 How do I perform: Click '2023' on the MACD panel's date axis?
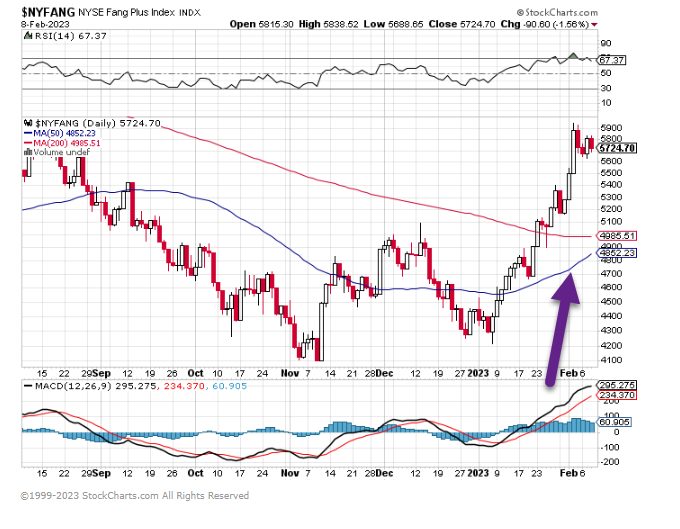point(478,473)
